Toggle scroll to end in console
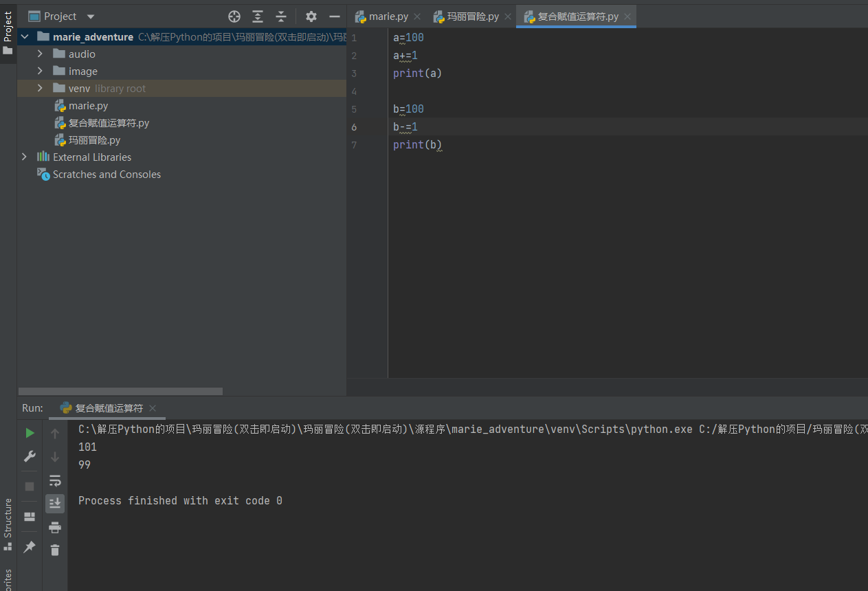The image size is (868, 591). coord(55,504)
